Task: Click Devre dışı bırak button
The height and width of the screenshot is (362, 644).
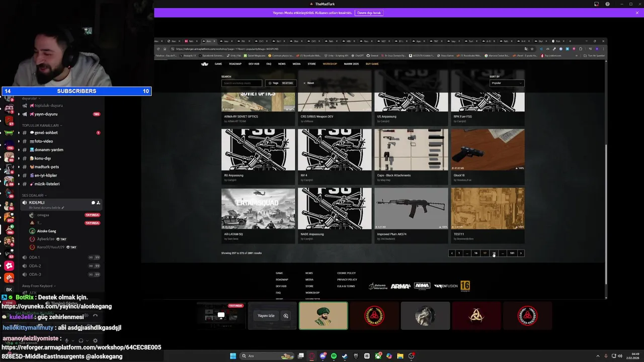Action: 369,13
